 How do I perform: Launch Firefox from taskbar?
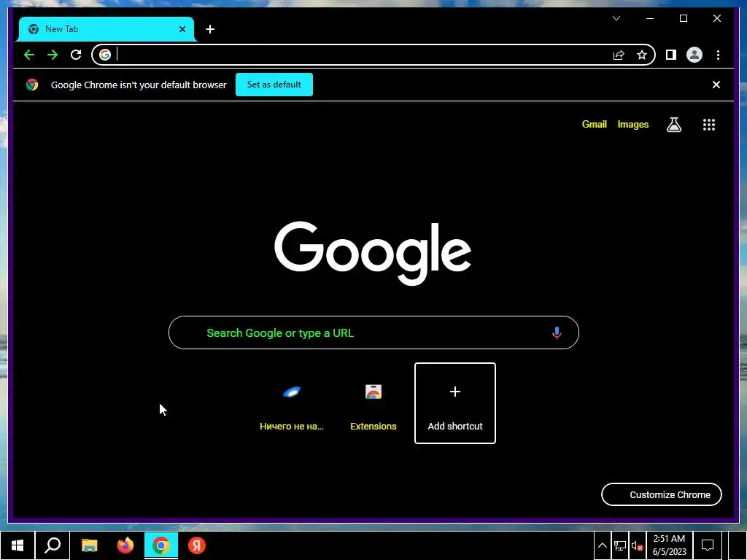(125, 545)
